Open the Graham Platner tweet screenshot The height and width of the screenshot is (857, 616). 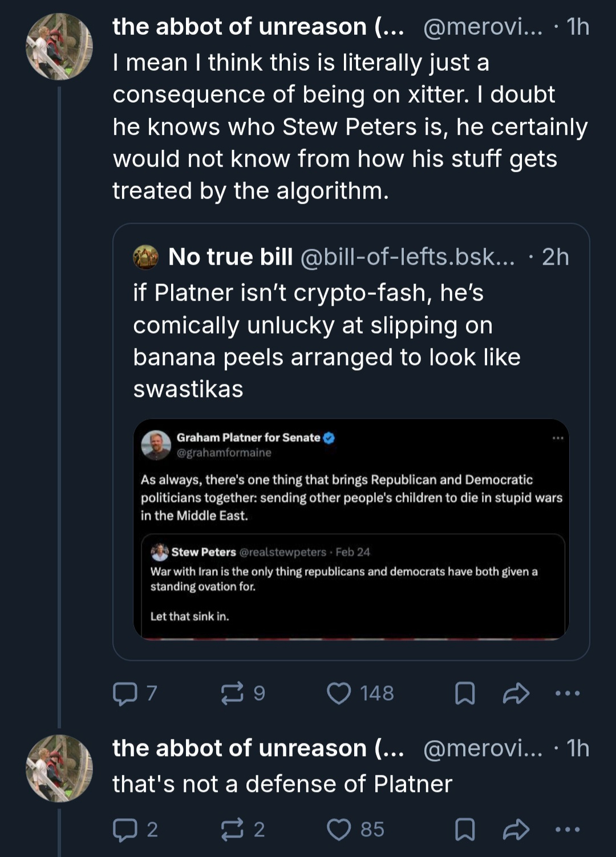tap(351, 529)
